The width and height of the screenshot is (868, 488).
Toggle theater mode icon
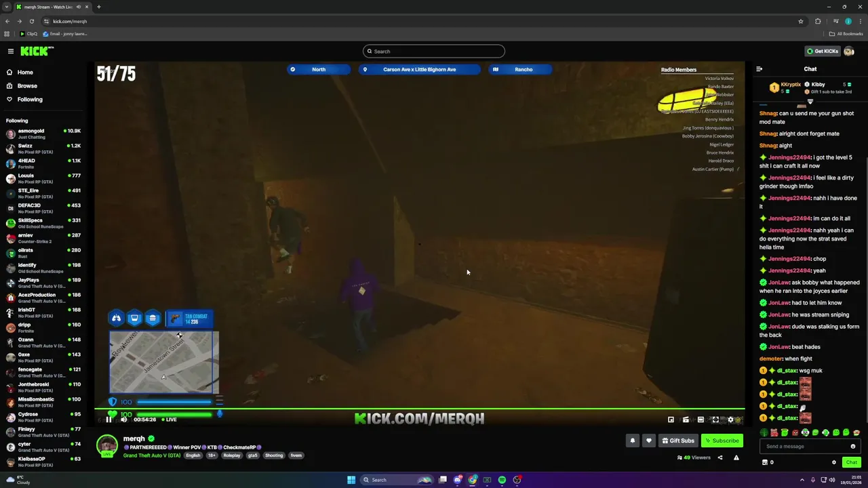click(x=701, y=420)
